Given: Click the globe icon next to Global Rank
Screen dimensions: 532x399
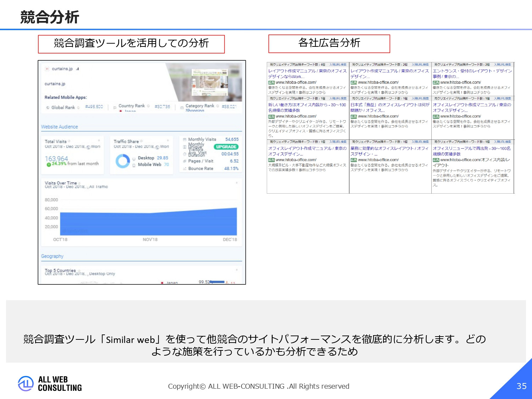Looking at the screenshot, I should [48, 107].
